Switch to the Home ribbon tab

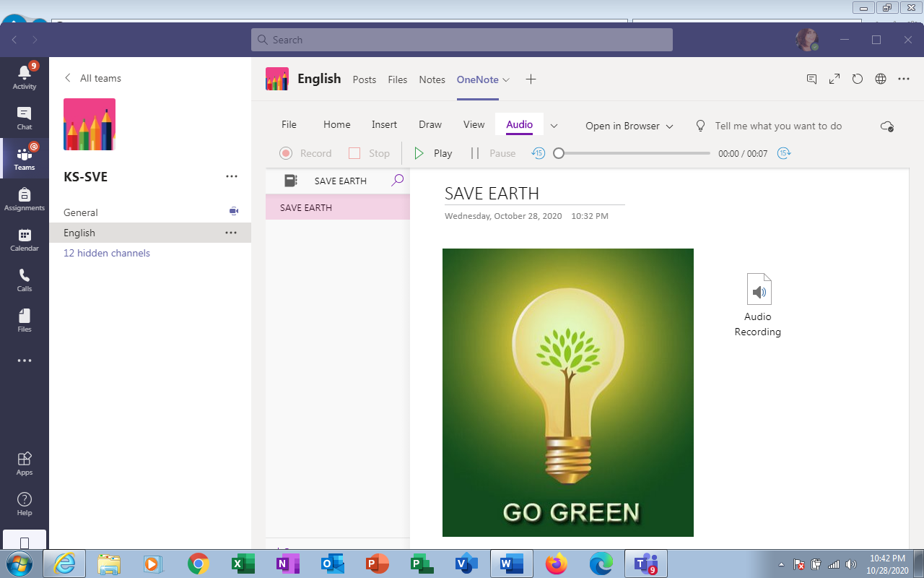336,124
